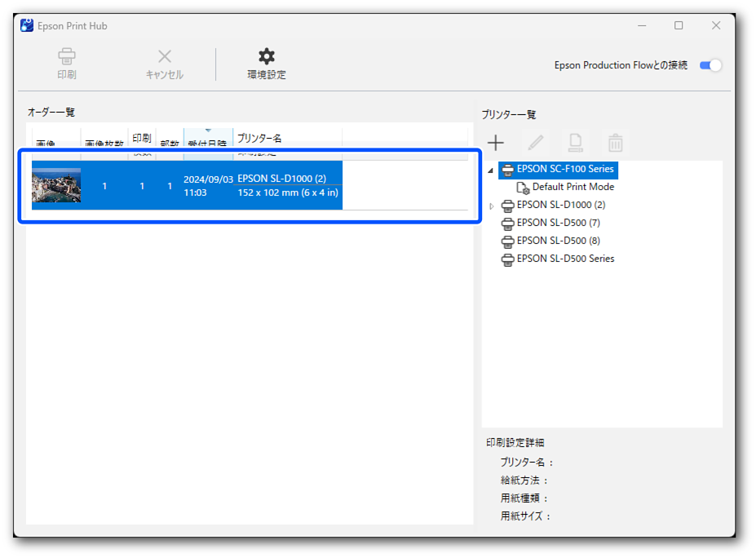Open the gear settings (環境設定)

[267, 56]
